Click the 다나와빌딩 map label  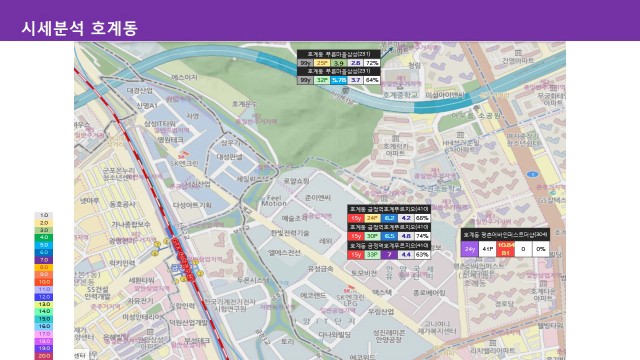click(335, 335)
